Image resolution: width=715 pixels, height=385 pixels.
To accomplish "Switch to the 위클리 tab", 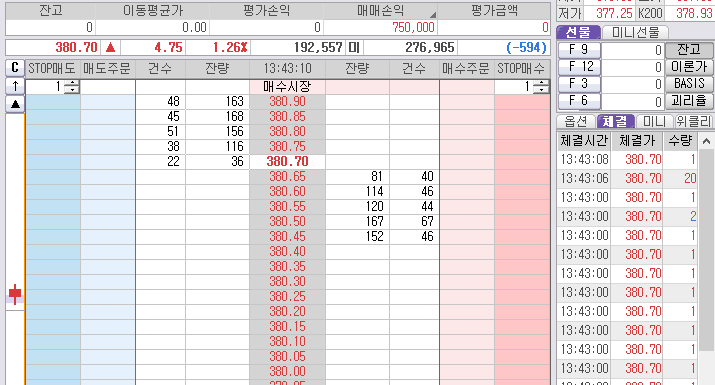I will (694, 121).
